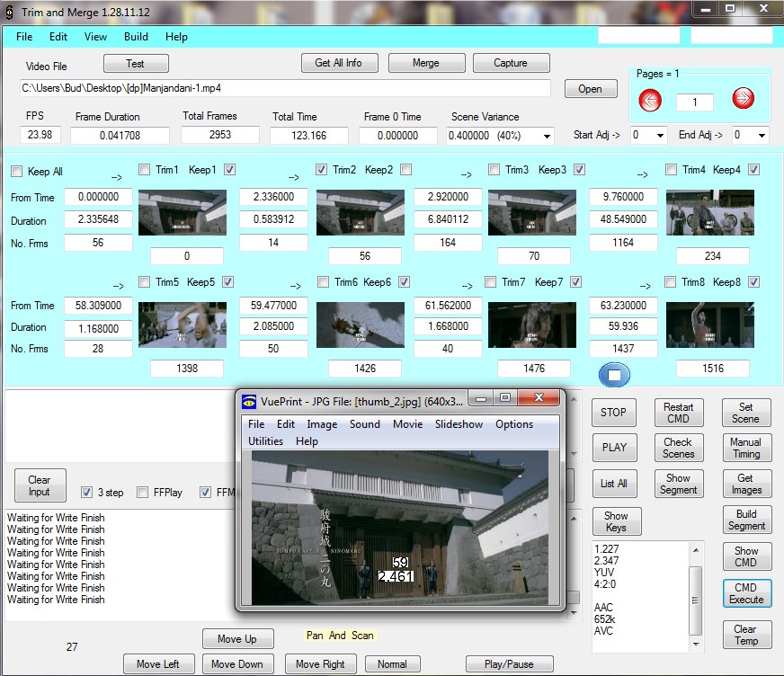
Task: Uncheck the Trim2 checkbox
Action: coord(322,170)
